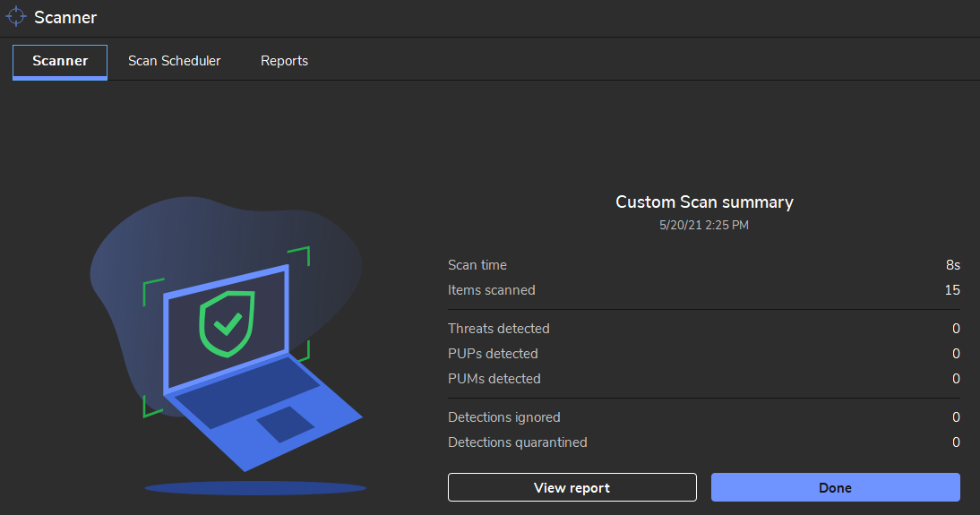980x515 pixels.
Task: Click the Scan time label
Action: [x=477, y=265]
